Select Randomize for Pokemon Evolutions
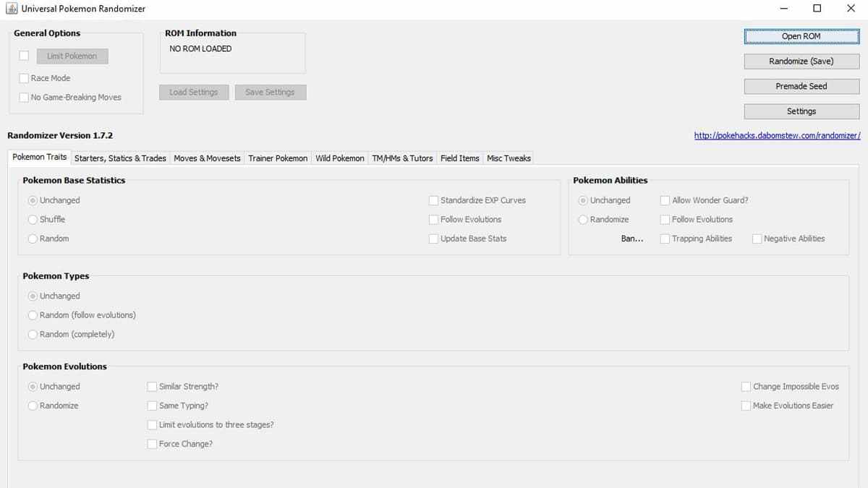The width and height of the screenshot is (868, 488). pyautogui.click(x=33, y=406)
